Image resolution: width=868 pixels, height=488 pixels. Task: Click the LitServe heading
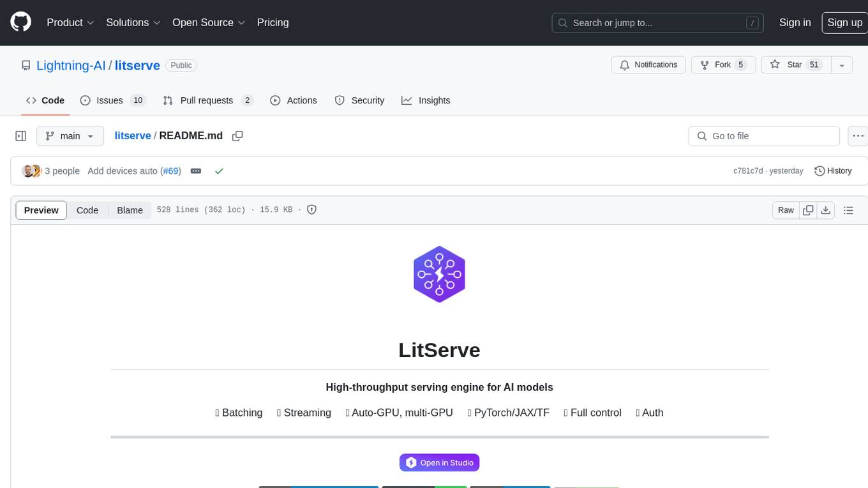pyautogui.click(x=439, y=350)
